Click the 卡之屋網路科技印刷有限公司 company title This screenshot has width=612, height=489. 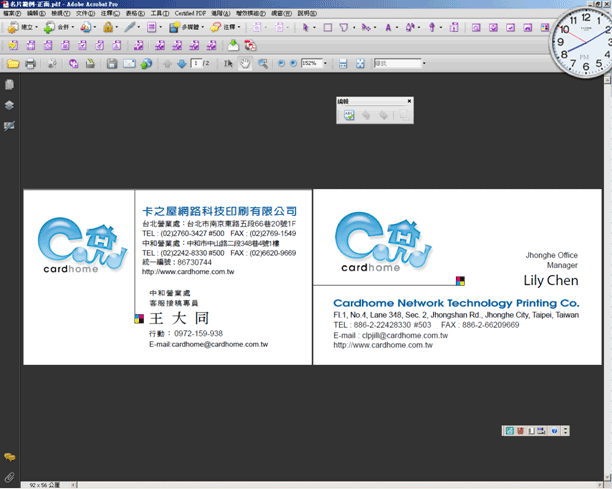(219, 211)
